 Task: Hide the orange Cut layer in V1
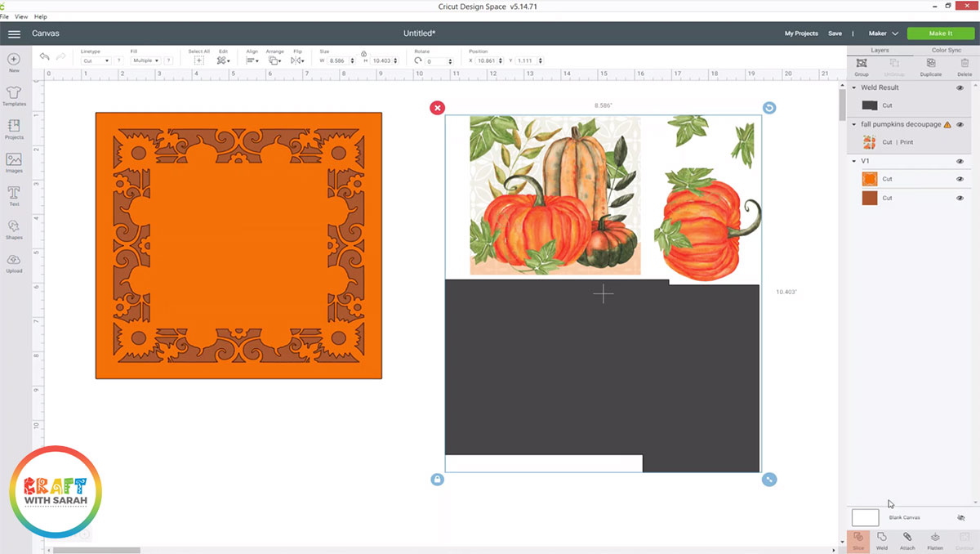point(960,179)
